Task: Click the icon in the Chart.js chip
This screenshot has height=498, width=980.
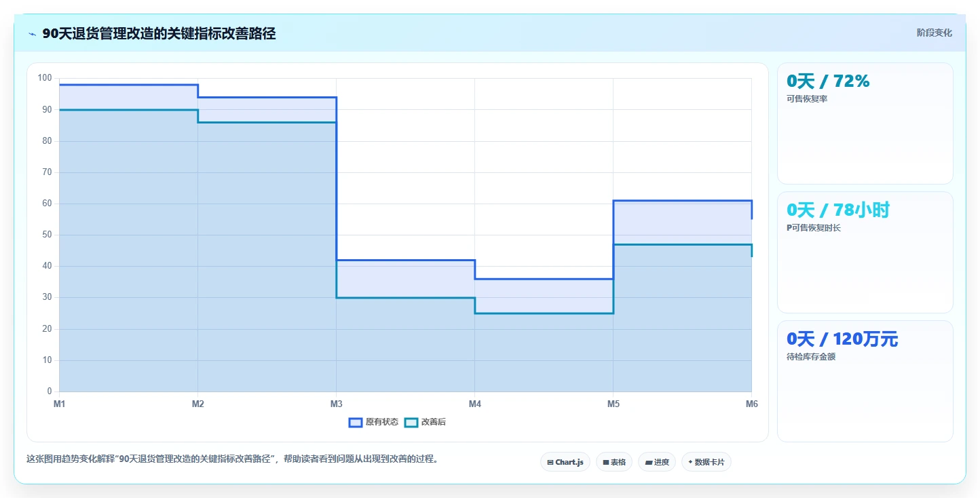Action: coord(550,463)
